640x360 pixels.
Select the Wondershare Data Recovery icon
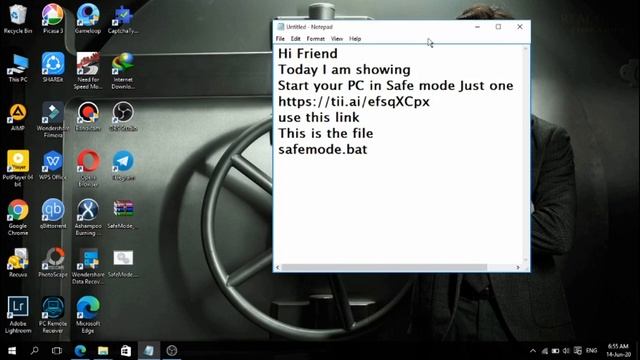tap(88, 266)
